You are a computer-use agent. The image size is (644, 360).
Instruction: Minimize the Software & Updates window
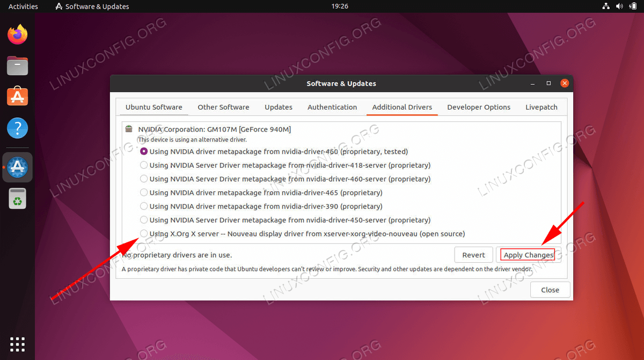pos(532,84)
